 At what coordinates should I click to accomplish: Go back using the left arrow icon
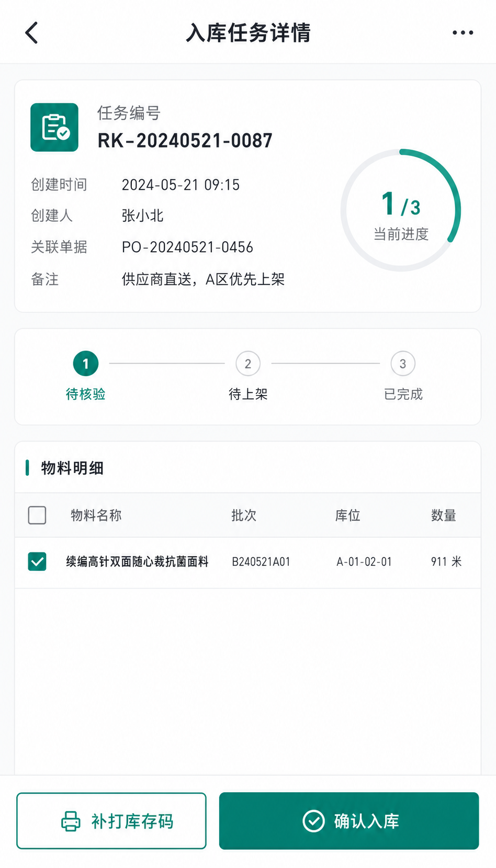coord(31,32)
